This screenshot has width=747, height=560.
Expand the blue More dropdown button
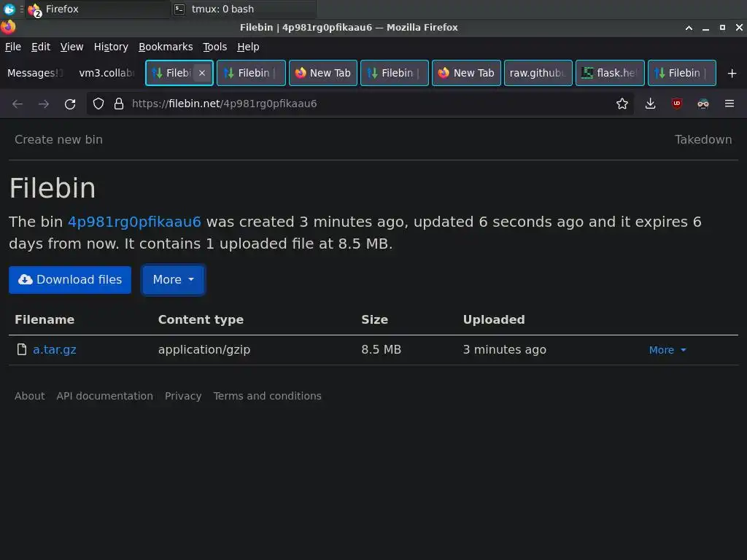(x=173, y=279)
